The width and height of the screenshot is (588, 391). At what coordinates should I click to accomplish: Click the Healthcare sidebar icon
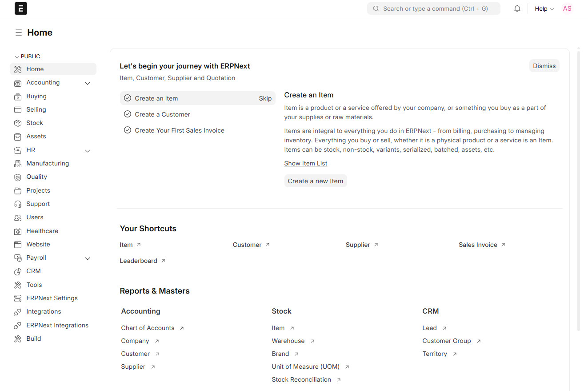tap(18, 231)
